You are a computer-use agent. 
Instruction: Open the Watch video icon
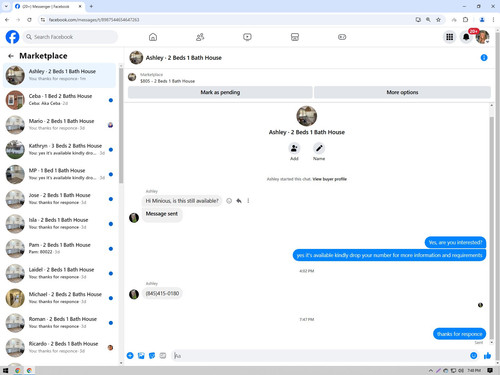(247, 37)
